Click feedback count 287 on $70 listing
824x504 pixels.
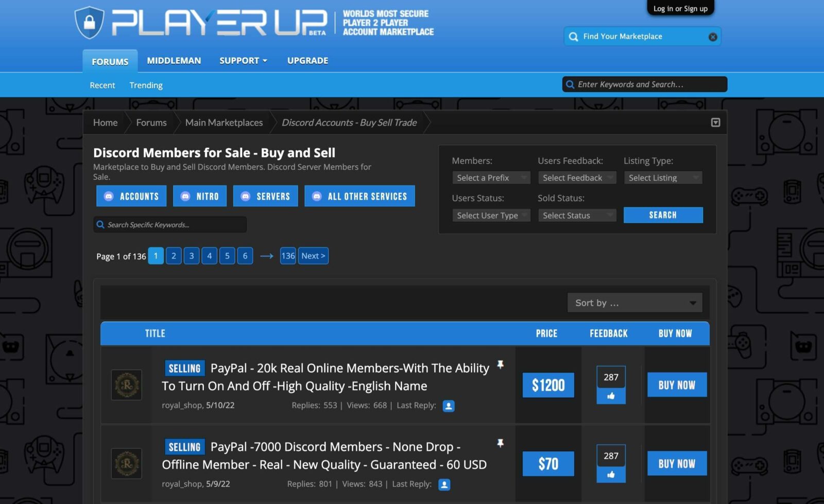pos(611,456)
